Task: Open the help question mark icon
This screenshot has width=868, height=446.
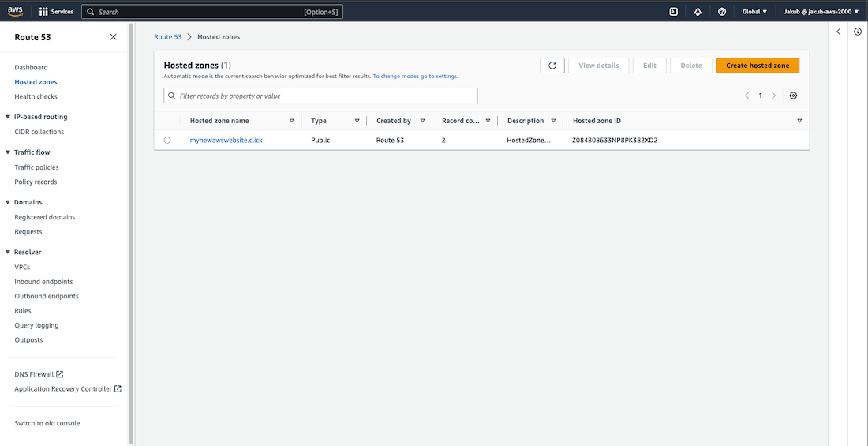Action: click(722, 12)
